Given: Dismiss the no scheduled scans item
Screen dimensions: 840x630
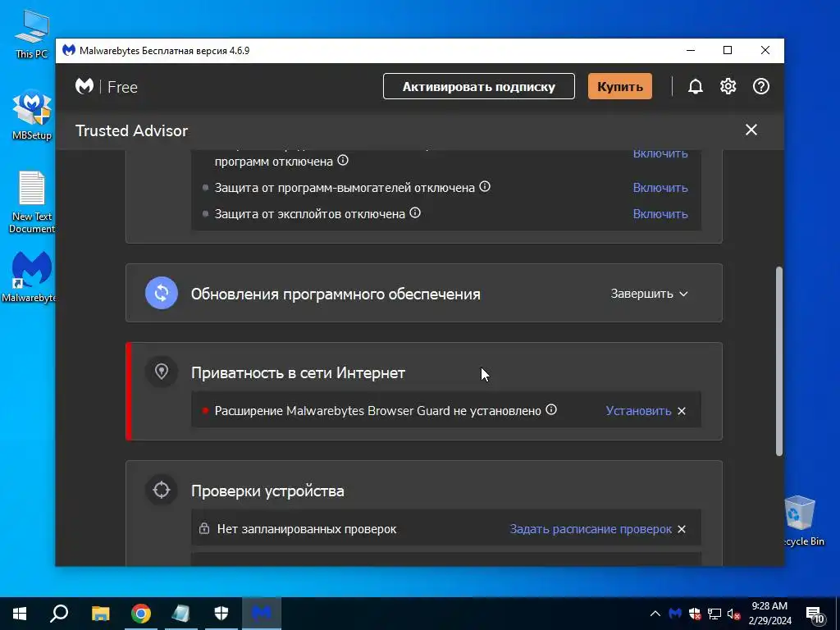Looking at the screenshot, I should pyautogui.click(x=682, y=529).
